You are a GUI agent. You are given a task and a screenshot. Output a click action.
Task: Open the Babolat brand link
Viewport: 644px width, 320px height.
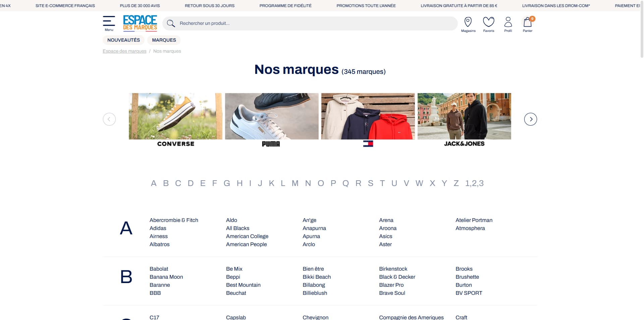pyautogui.click(x=159, y=269)
